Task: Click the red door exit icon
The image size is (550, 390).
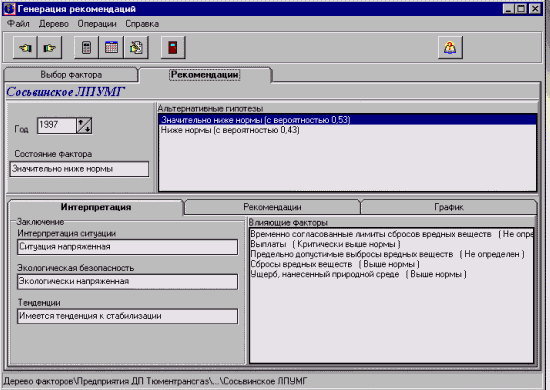Action: [173, 47]
